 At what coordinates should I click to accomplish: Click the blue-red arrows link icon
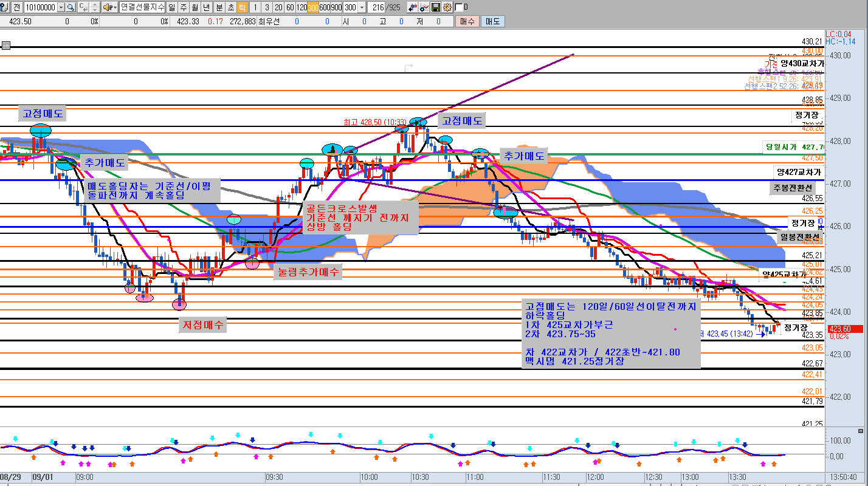[413, 7]
